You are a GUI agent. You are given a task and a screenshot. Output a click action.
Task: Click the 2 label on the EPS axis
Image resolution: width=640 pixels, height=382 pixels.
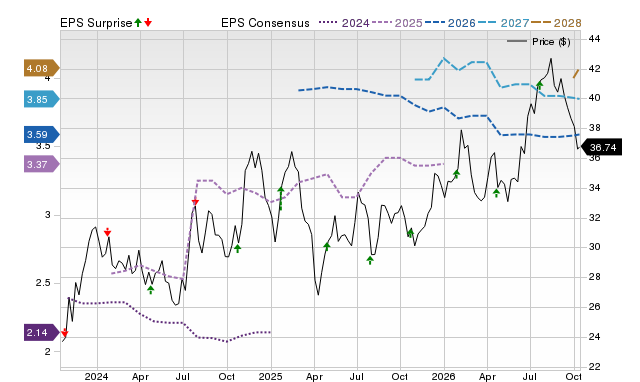[x=48, y=351]
